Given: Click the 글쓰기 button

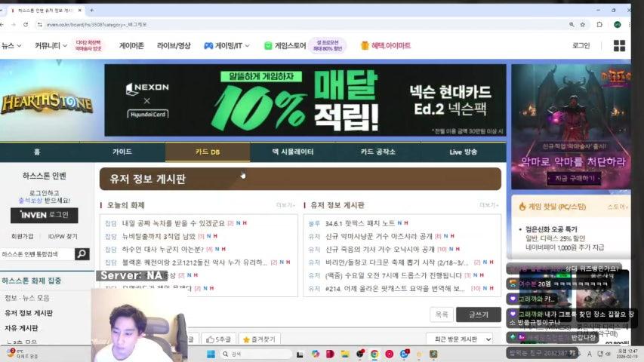Looking at the screenshot, I should (479, 314).
